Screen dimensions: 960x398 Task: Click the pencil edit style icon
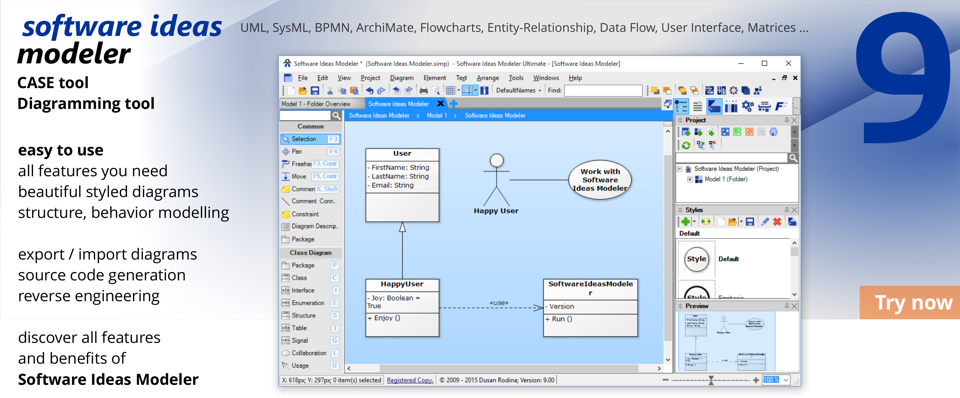pos(765,222)
